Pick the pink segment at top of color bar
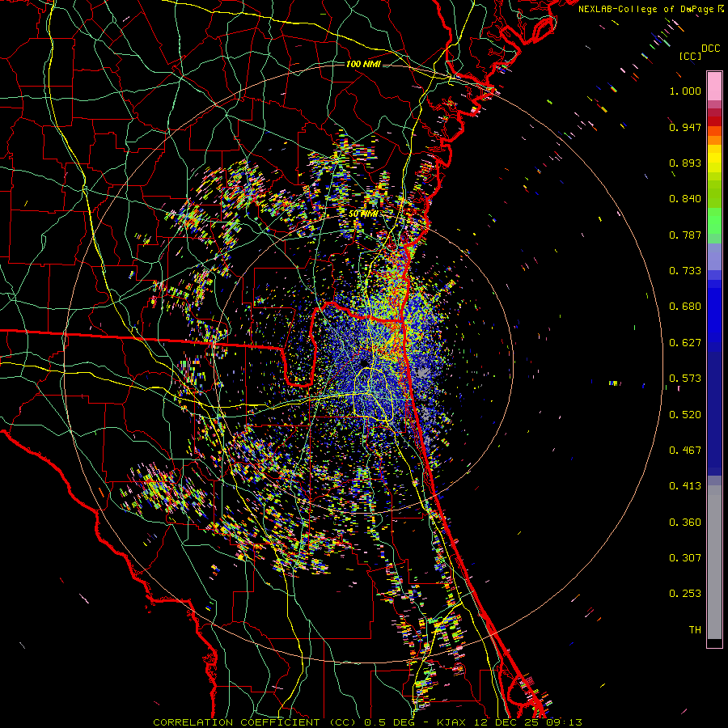728x728 pixels. point(714,86)
